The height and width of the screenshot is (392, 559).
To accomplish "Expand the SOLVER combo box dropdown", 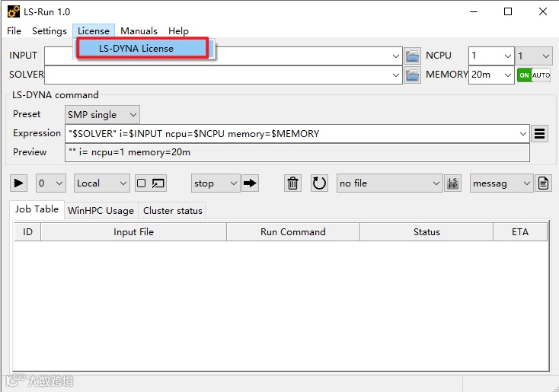I will point(395,75).
